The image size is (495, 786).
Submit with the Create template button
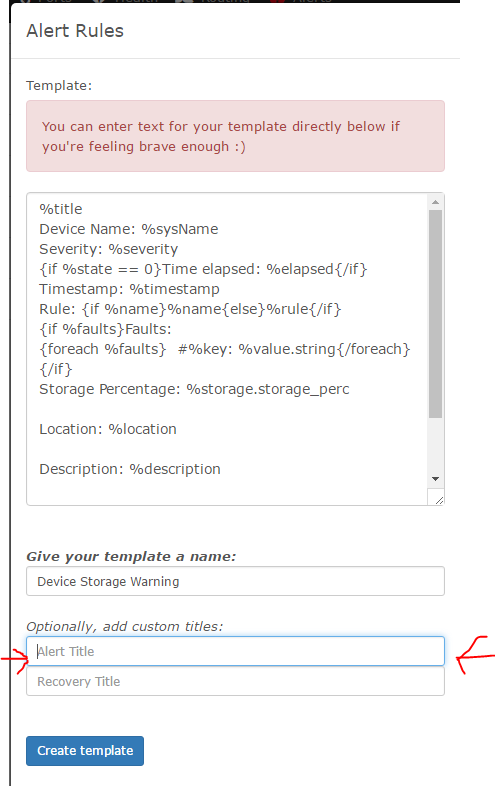pos(85,750)
